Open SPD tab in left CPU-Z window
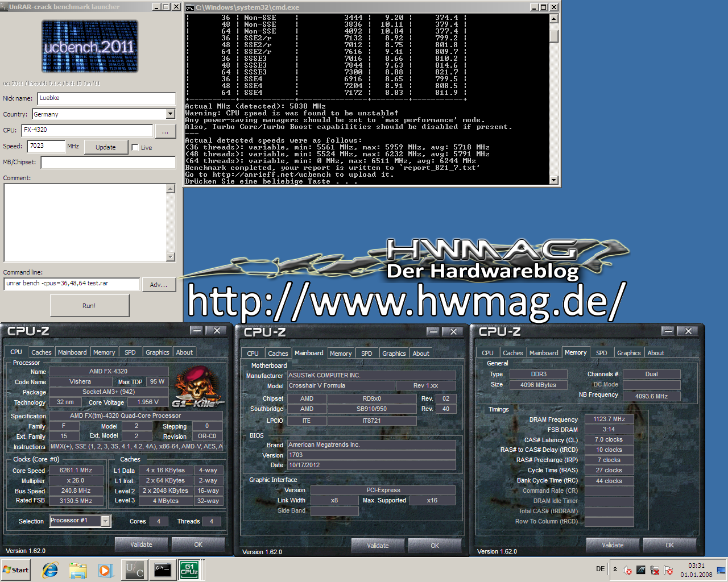Viewport: 728px width, 582px height. tap(130, 352)
